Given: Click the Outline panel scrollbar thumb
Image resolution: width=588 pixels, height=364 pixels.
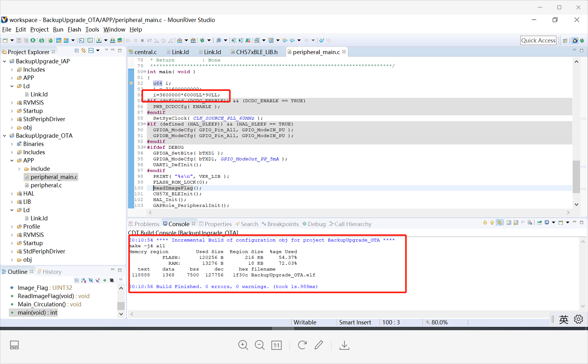Looking at the screenshot, I should coord(121,306).
